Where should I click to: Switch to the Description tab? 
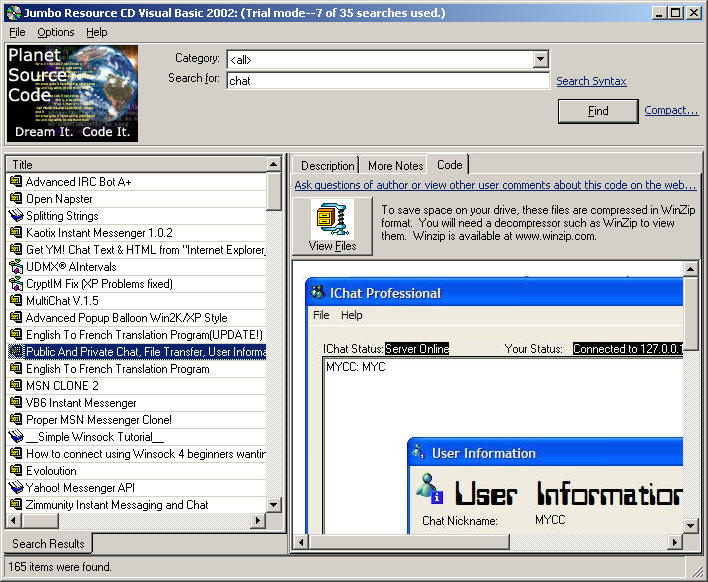tap(327, 166)
